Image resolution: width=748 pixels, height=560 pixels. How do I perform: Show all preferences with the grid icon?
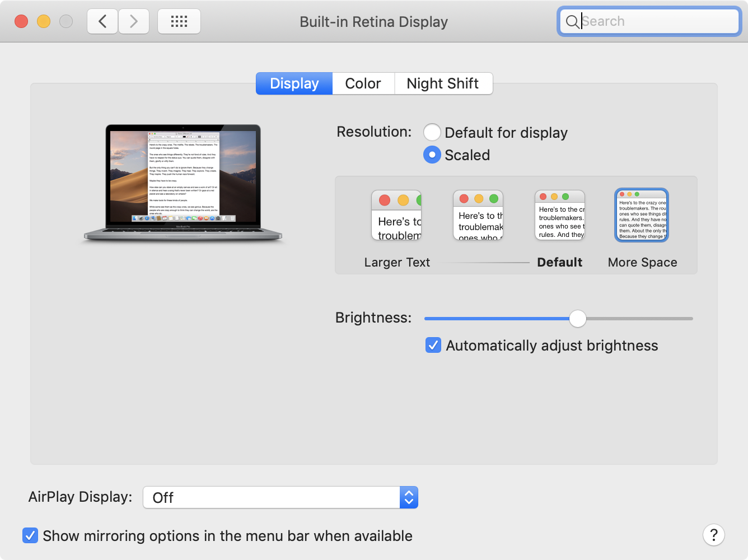coord(179,22)
